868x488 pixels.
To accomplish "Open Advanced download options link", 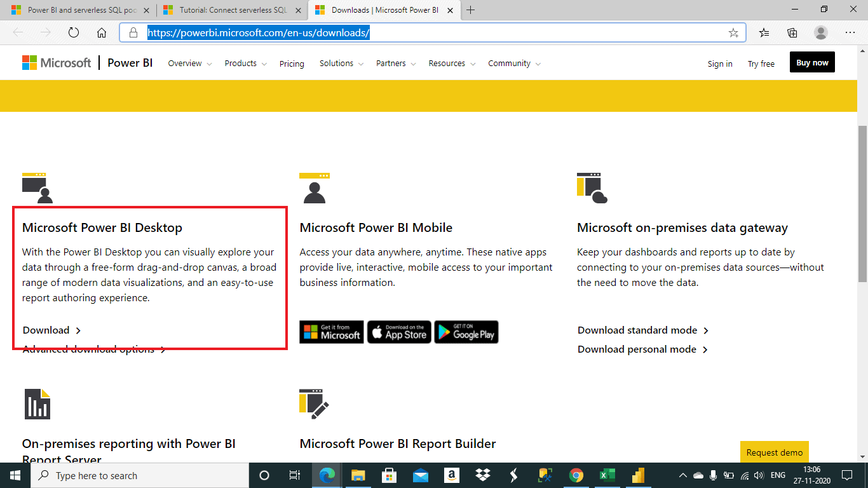I will [94, 349].
